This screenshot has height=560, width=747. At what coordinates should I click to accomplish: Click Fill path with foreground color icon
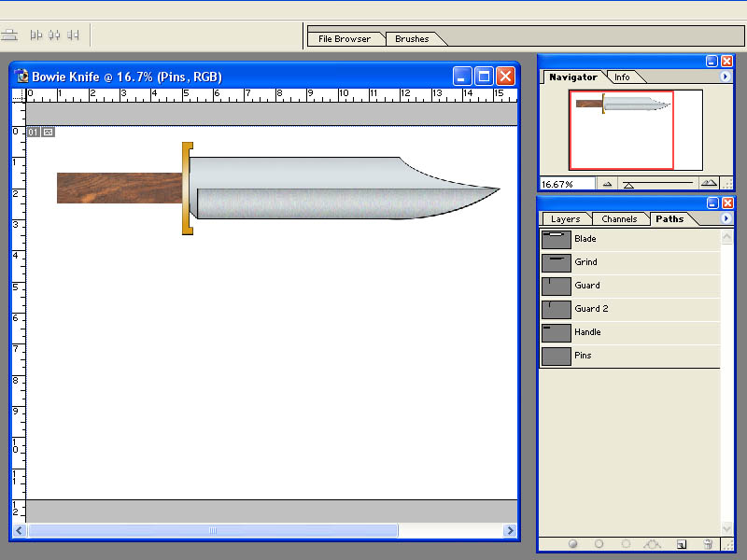572,544
